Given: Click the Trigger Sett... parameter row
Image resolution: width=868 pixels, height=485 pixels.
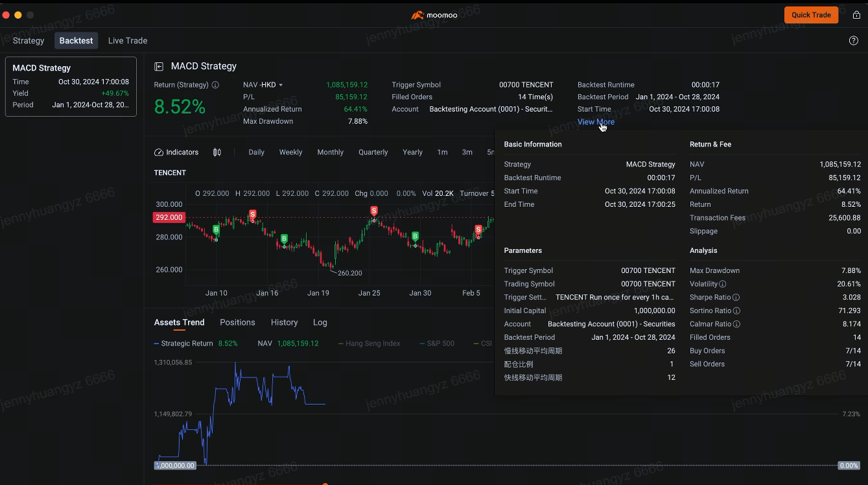Looking at the screenshot, I should click(589, 298).
